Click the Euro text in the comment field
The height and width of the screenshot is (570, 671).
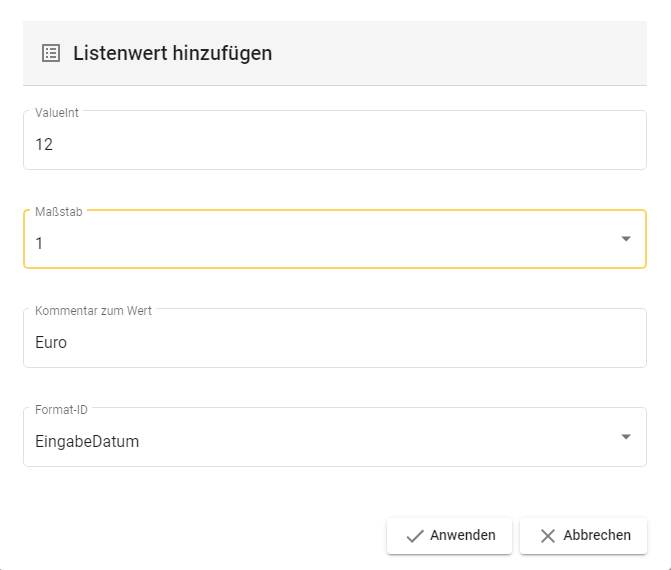(51, 342)
